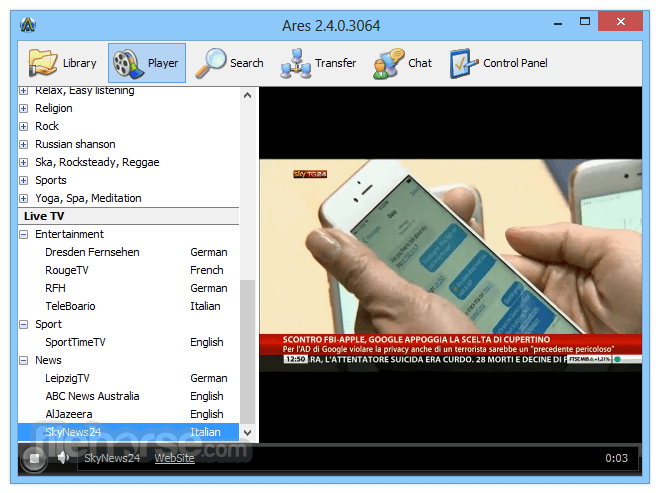Expand the Rock category
The height and width of the screenshot is (493, 658).
pyautogui.click(x=24, y=126)
